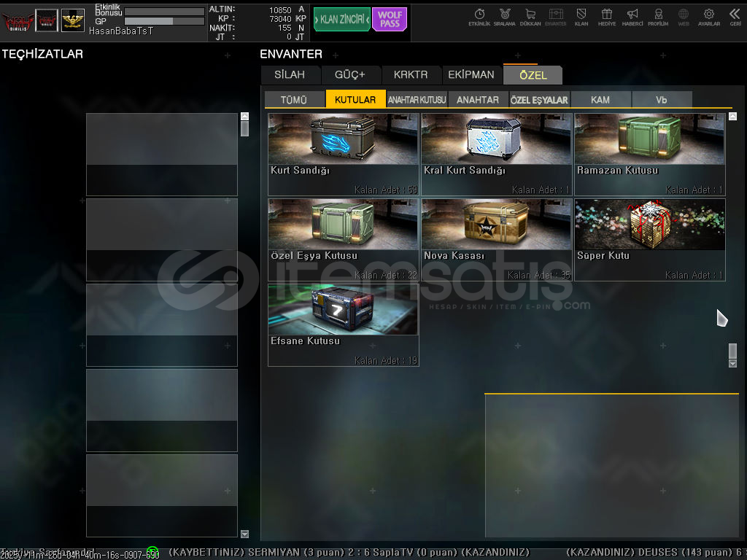Go back with the Geri arrows
The image size is (747, 560).
[735, 16]
